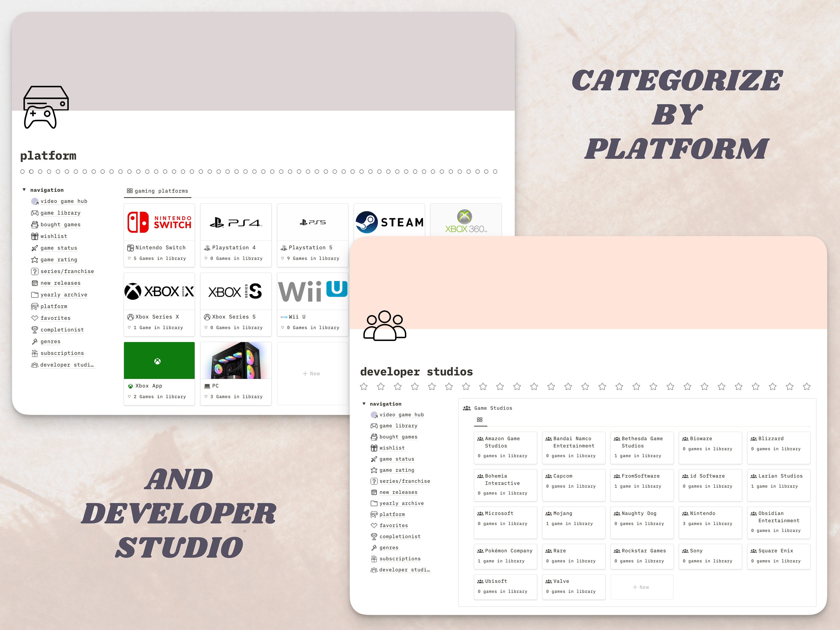Collapse the navigation section on the platform page
Viewport: 840px width, 630px height.
tap(24, 190)
